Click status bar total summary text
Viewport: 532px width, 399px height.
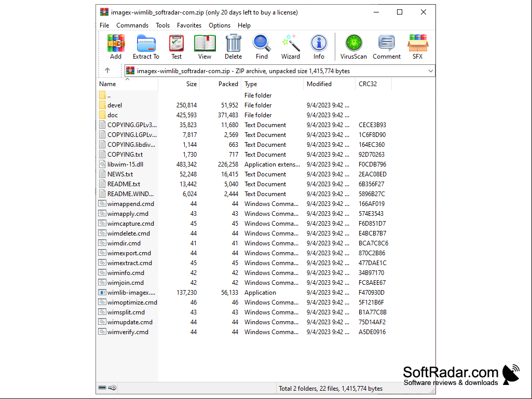click(331, 388)
